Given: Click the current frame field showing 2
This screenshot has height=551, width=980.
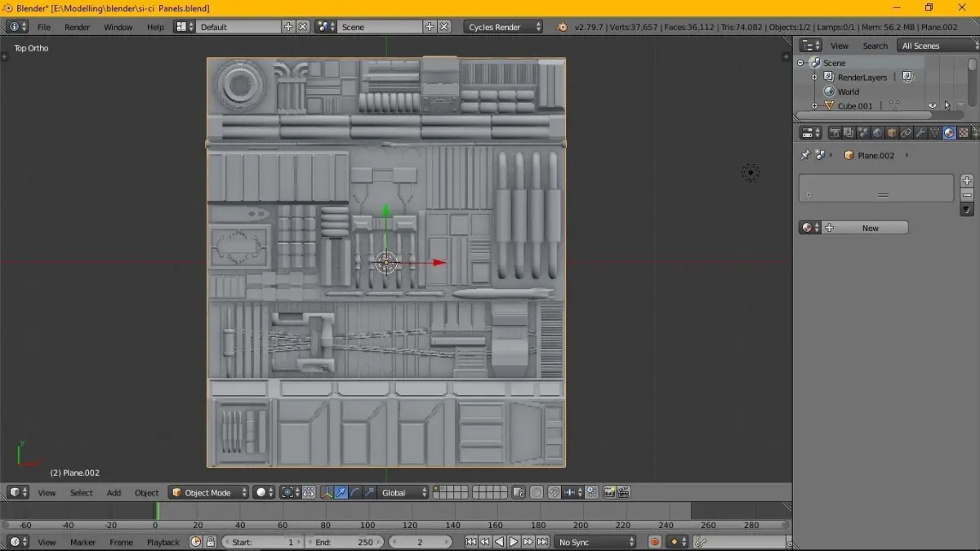Looking at the screenshot, I should tap(420, 542).
